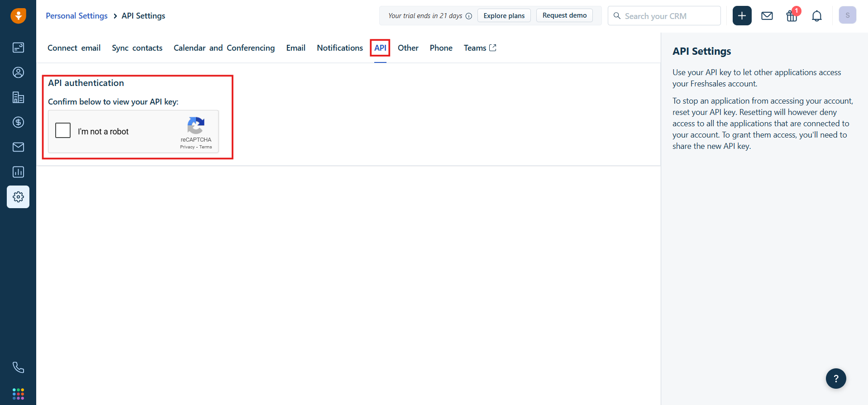This screenshot has width=868, height=405.
Task: Open the Accounts building icon in the sidebar
Action: pos(18,97)
